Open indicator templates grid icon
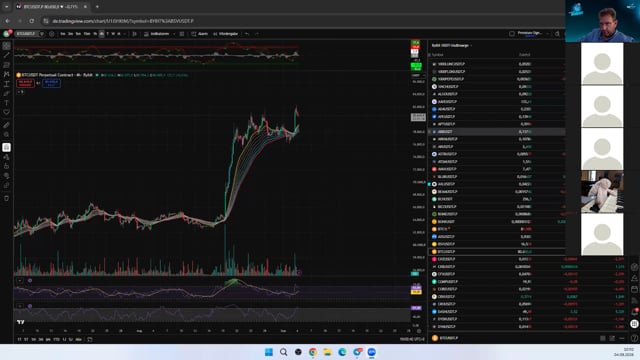 182,34
